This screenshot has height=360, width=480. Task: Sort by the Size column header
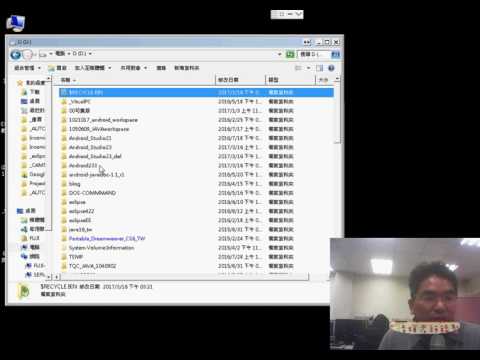point(325,80)
